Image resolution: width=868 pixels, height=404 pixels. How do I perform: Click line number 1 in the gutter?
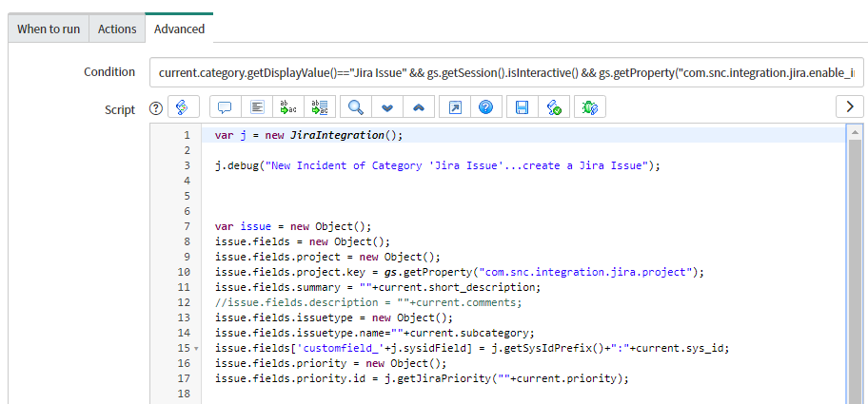pyautogui.click(x=187, y=135)
